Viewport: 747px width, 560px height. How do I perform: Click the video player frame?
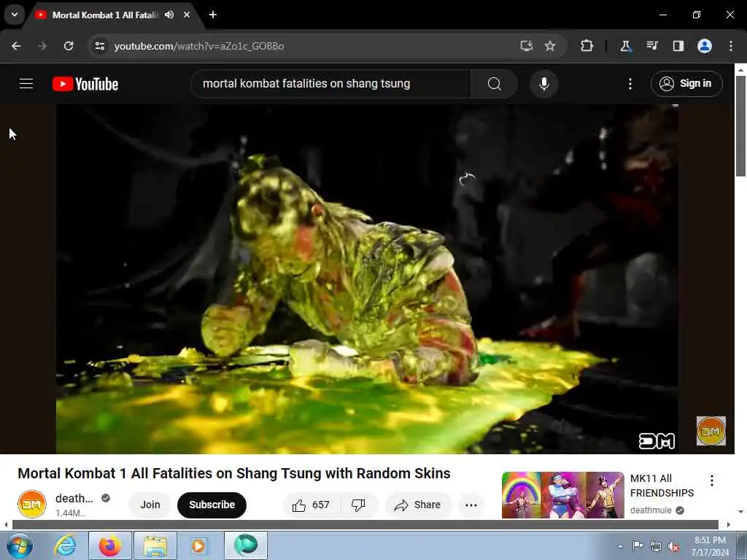pyautogui.click(x=367, y=279)
